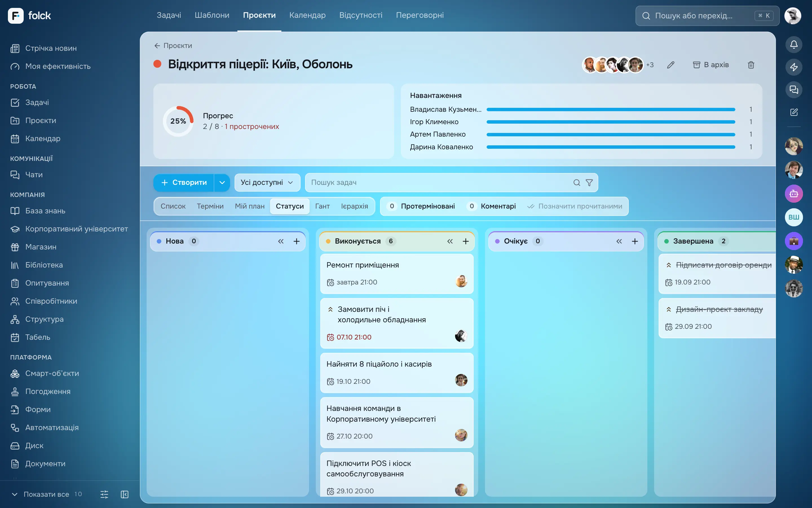
Task: Open Корпоративний університет in sidebar
Action: tap(69, 229)
